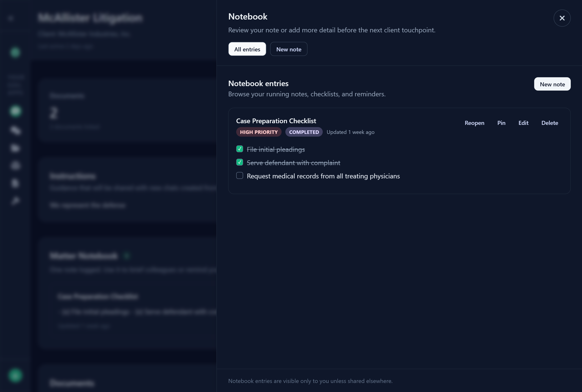Viewport: 582px width, 392px height.
Task: Pin the Case Preparation Checklist entry
Action: [501, 123]
